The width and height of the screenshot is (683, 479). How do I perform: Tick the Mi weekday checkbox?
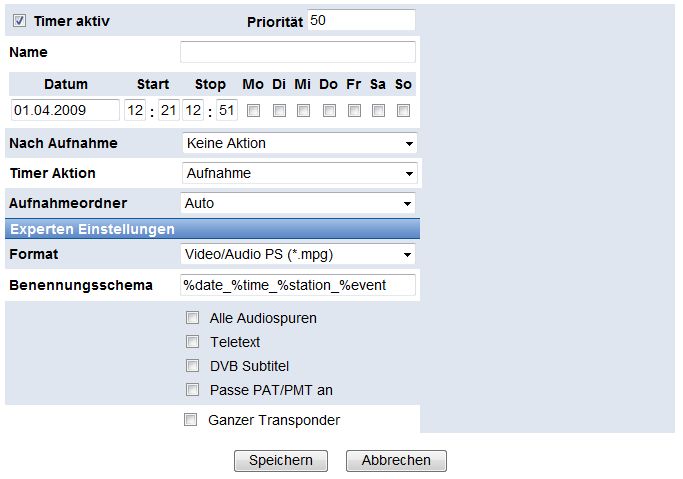303,110
